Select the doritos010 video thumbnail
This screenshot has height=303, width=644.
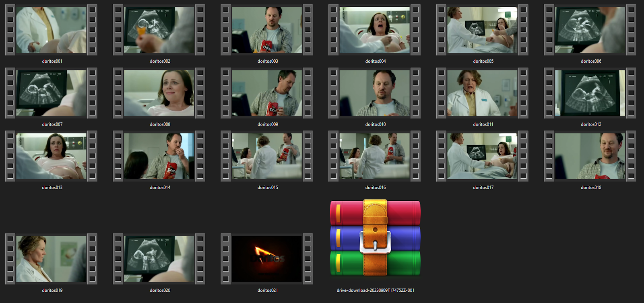pyautogui.click(x=375, y=93)
